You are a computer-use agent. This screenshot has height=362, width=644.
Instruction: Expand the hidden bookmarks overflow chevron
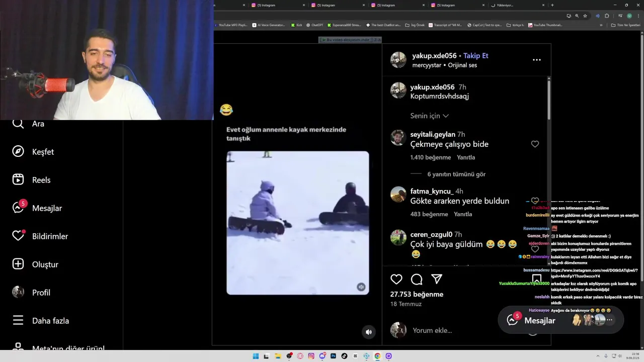click(x=601, y=25)
